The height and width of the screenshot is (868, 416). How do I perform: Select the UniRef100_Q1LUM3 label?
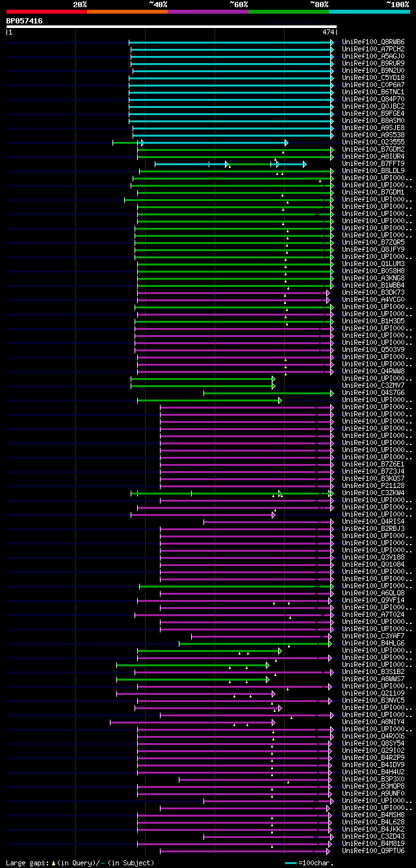point(373,264)
